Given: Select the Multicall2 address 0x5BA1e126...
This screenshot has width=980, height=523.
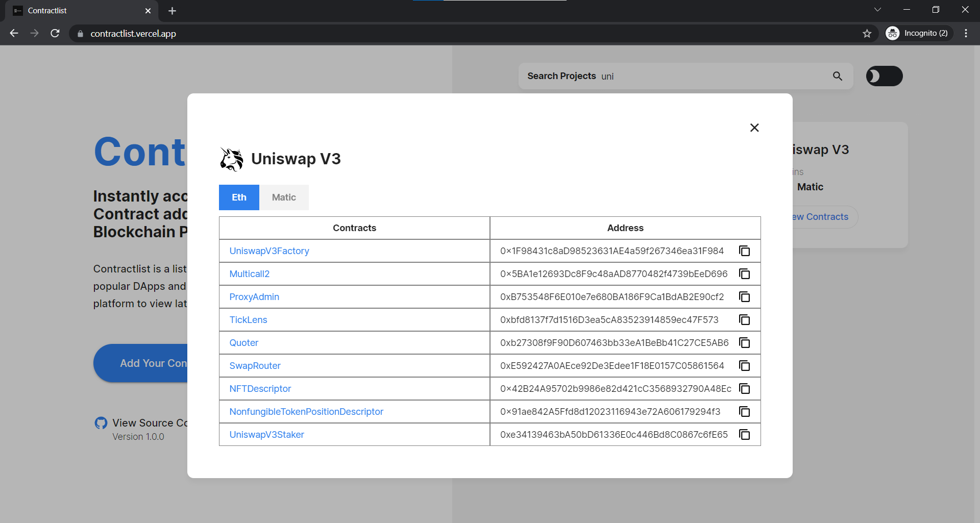Looking at the screenshot, I should [614, 274].
